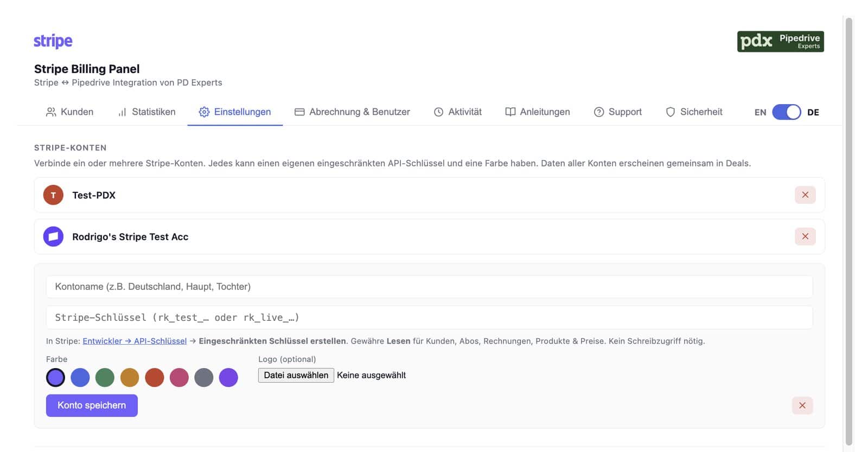Click the STRIPE-KONTEN section heading
This screenshot has width=868, height=452.
(x=71, y=147)
